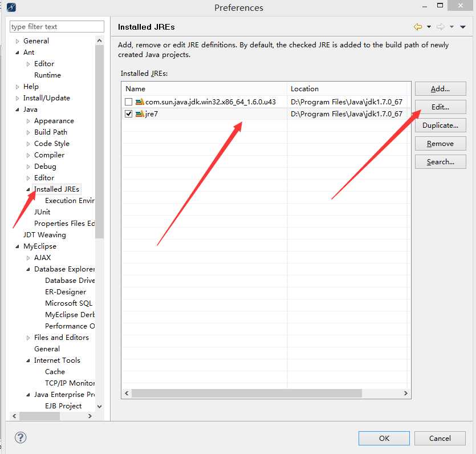Select the com.sun.java.jdk.win32.x86_64_1.6.0.u43 entry
The image size is (476, 454).
point(210,102)
